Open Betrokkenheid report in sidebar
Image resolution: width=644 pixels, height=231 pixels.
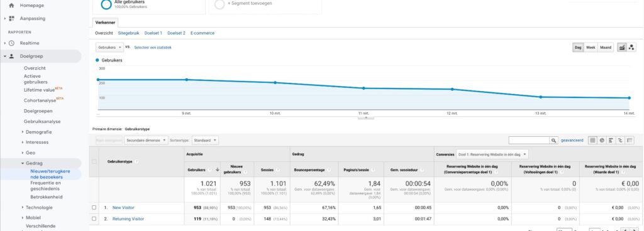(x=47, y=197)
